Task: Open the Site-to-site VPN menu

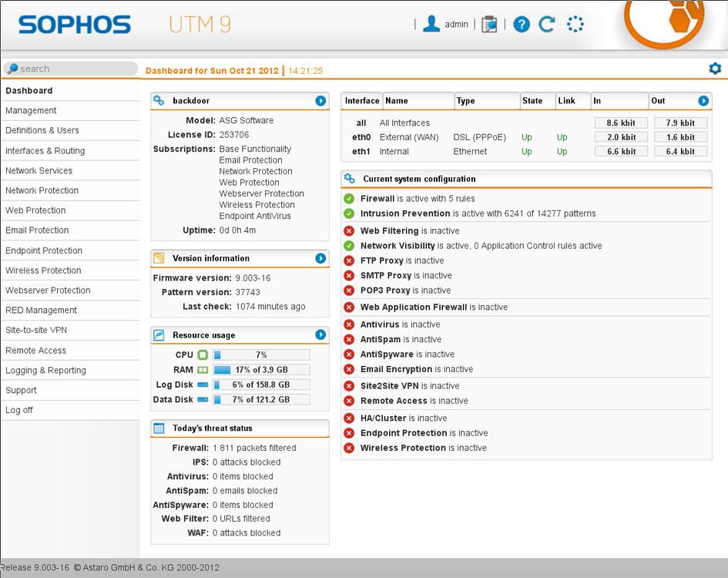Action: tap(36, 330)
